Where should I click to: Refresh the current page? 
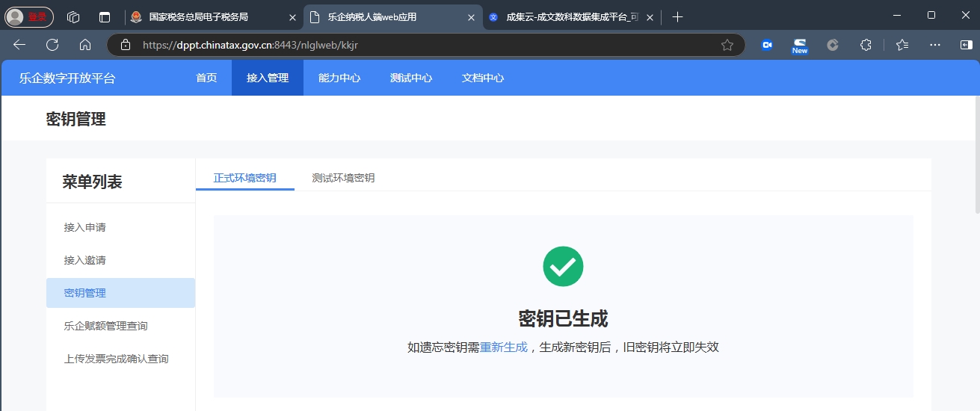tap(52, 45)
